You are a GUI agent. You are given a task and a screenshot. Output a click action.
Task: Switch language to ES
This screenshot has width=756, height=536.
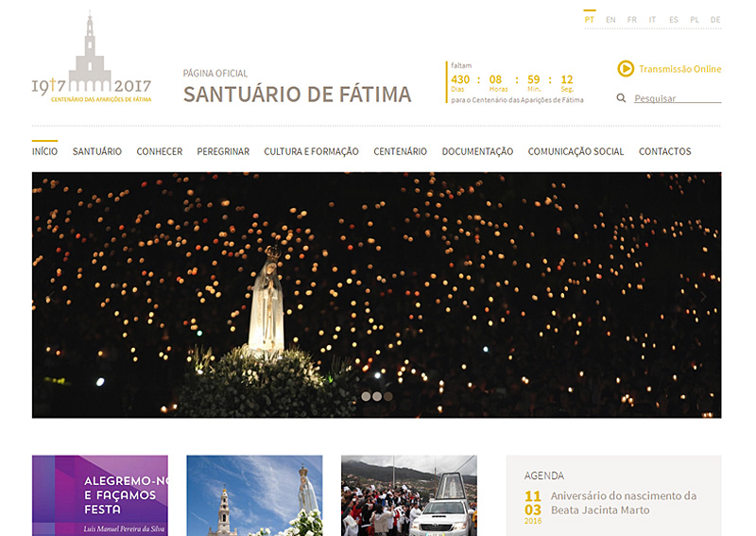(674, 20)
